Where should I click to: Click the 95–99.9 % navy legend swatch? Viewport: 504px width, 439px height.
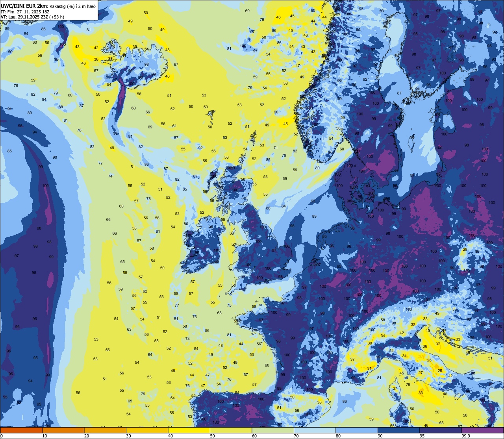click(441, 430)
